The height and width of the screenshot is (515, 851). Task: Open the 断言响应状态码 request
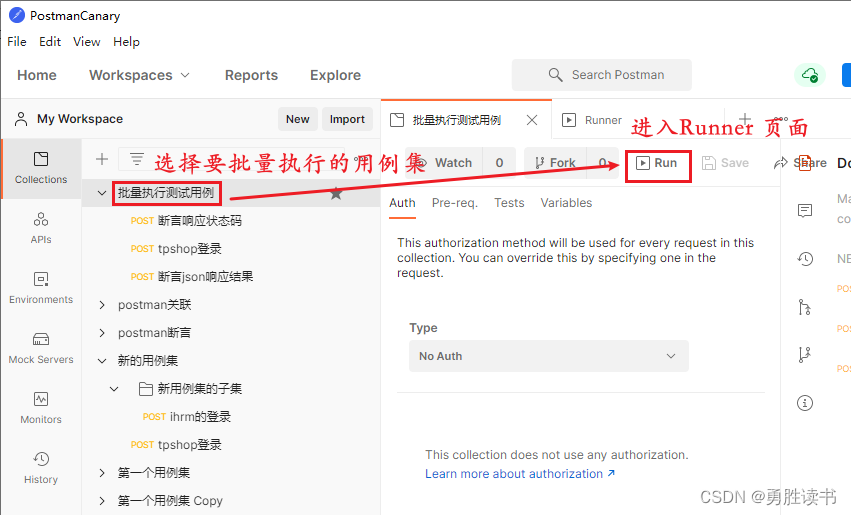pyautogui.click(x=186, y=221)
